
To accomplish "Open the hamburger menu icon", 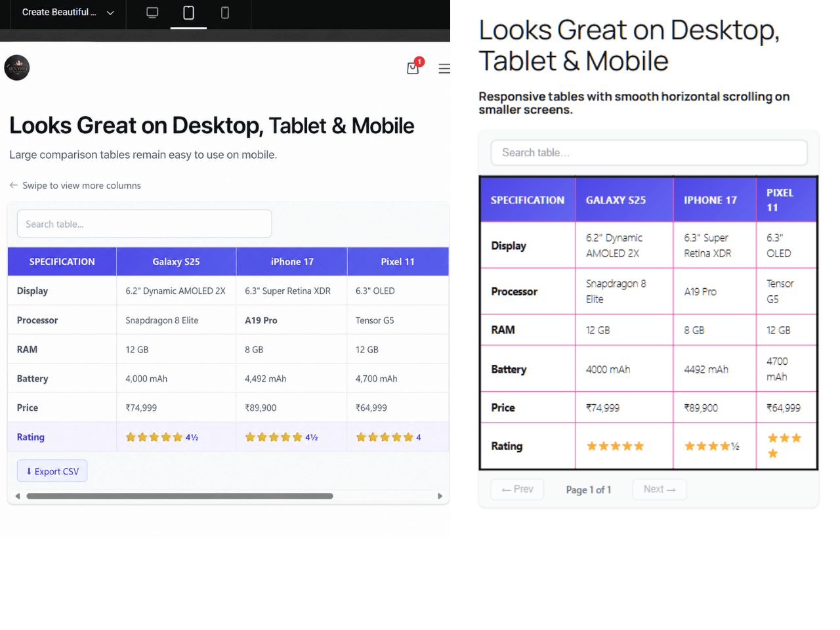I will [x=444, y=68].
